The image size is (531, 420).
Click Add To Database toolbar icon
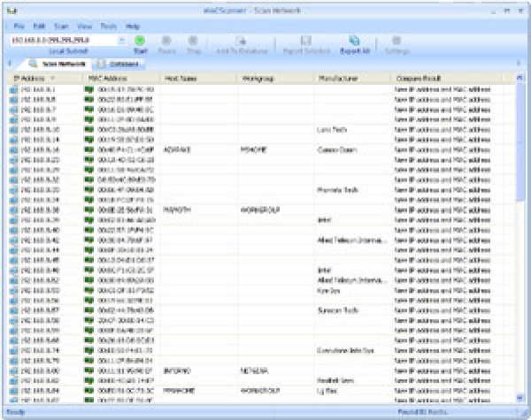(x=241, y=42)
